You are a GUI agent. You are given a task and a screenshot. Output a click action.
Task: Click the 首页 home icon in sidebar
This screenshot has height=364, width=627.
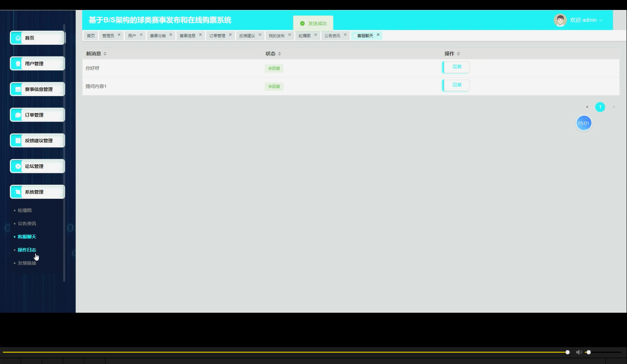coord(18,38)
